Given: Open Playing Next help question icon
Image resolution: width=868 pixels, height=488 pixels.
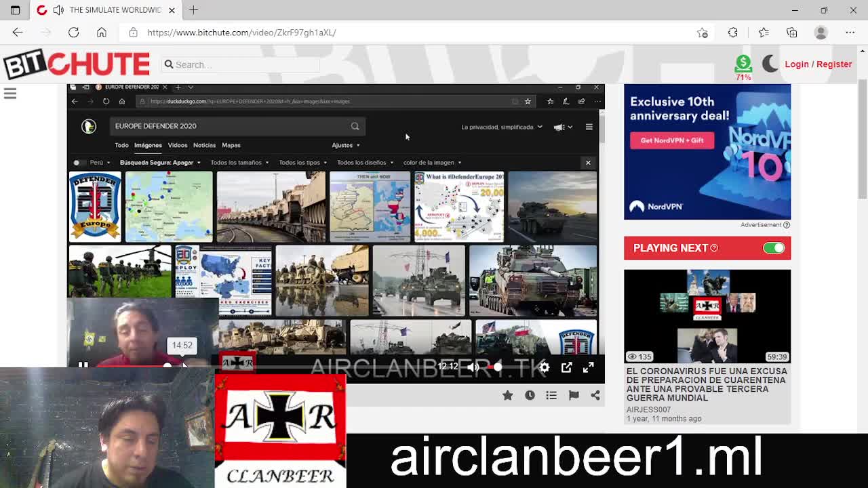Looking at the screenshot, I should [x=714, y=248].
